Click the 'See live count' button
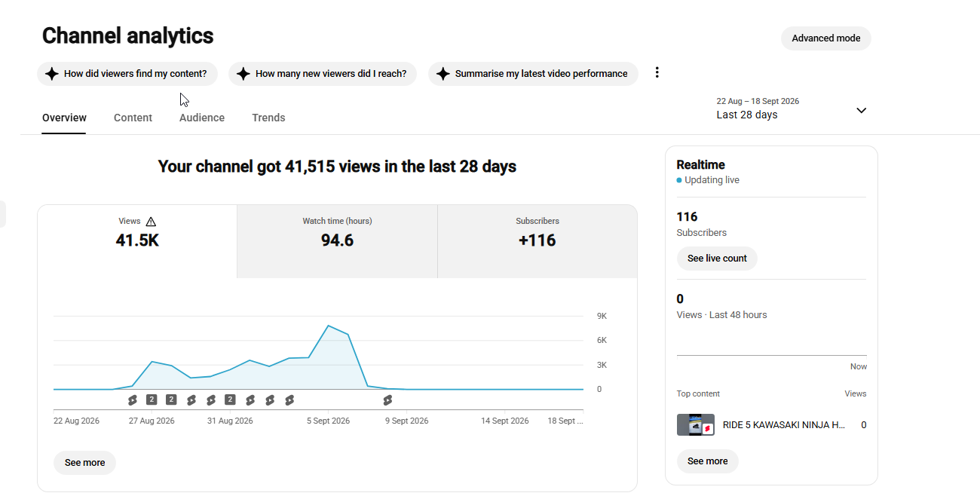Screen dimensions: 980x496 717,258
